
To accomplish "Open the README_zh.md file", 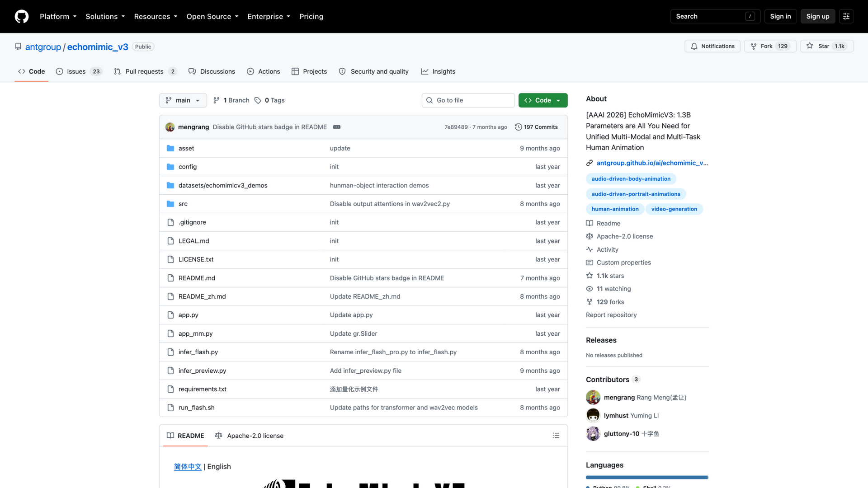I will click(202, 296).
